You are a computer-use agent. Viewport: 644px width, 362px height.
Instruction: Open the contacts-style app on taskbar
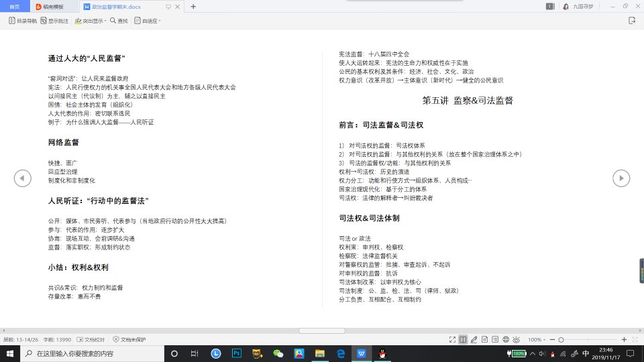299,353
